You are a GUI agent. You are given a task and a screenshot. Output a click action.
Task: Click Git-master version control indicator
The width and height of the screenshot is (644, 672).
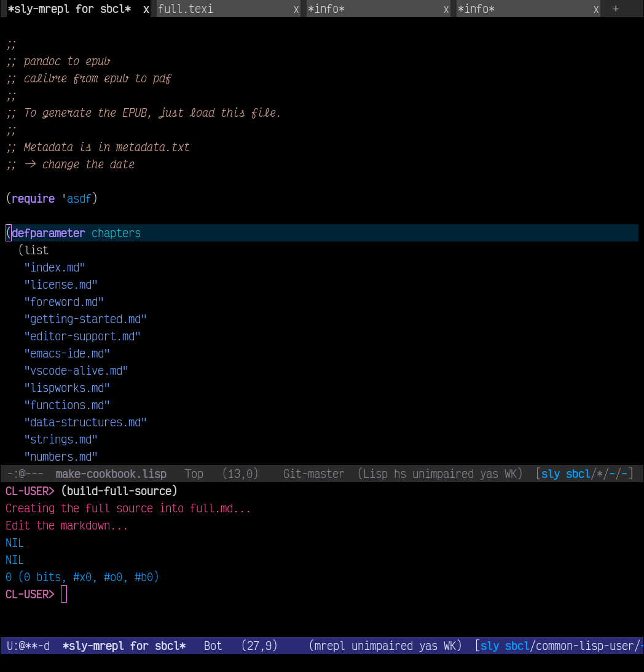click(313, 474)
